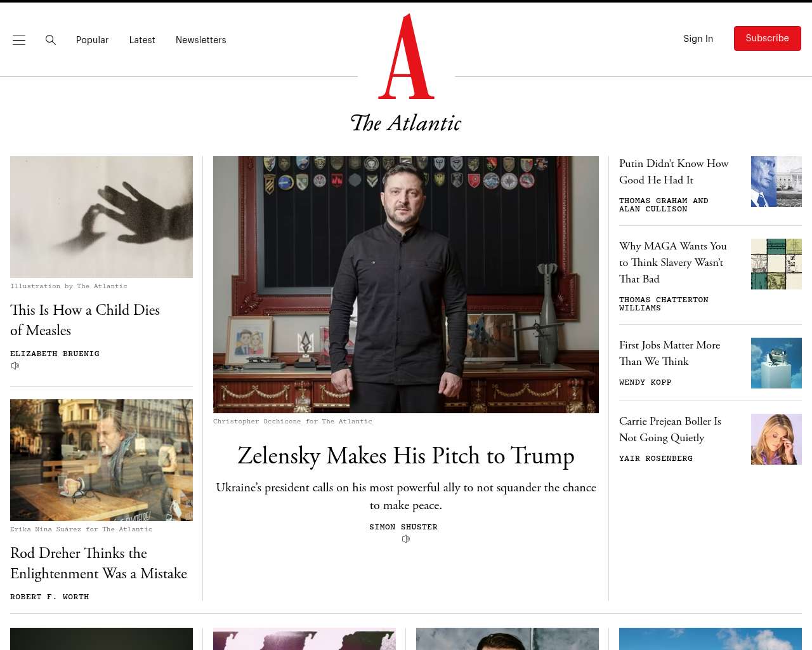Click the Sign In link
Screen dimensions: 812x650
coord(698,39)
